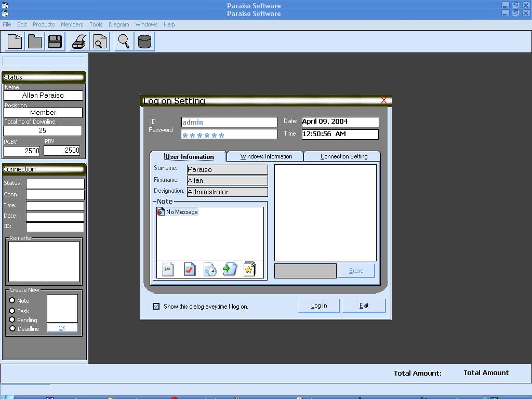Click the application icon in inner title bar
This screenshot has width=532, height=399.
tap(5, 13)
